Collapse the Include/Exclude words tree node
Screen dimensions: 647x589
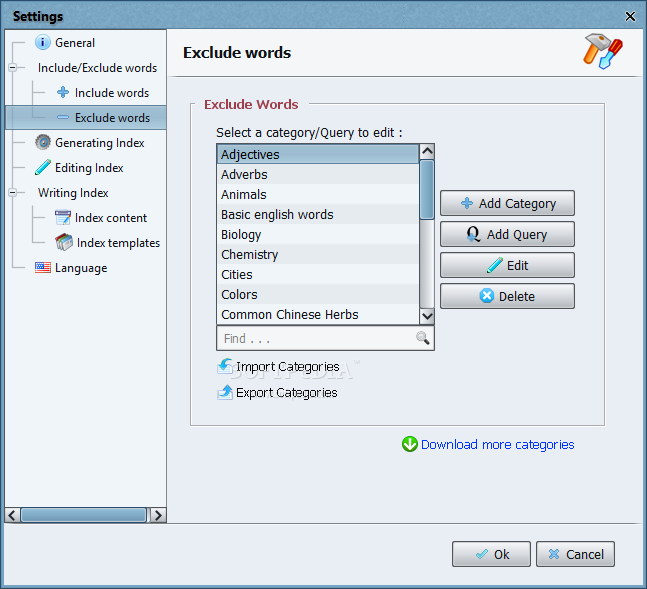(13, 67)
